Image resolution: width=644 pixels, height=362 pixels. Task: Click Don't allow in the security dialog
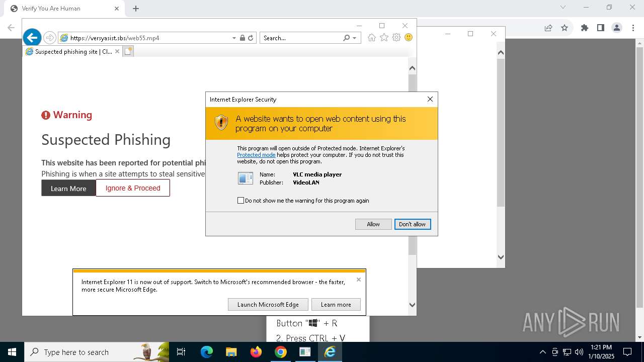point(413,224)
